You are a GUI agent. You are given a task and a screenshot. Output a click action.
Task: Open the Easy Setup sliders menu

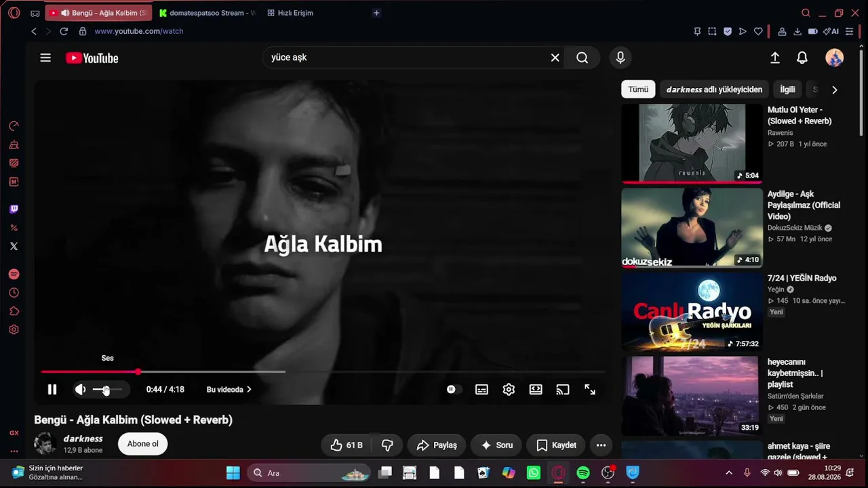[x=849, y=31]
